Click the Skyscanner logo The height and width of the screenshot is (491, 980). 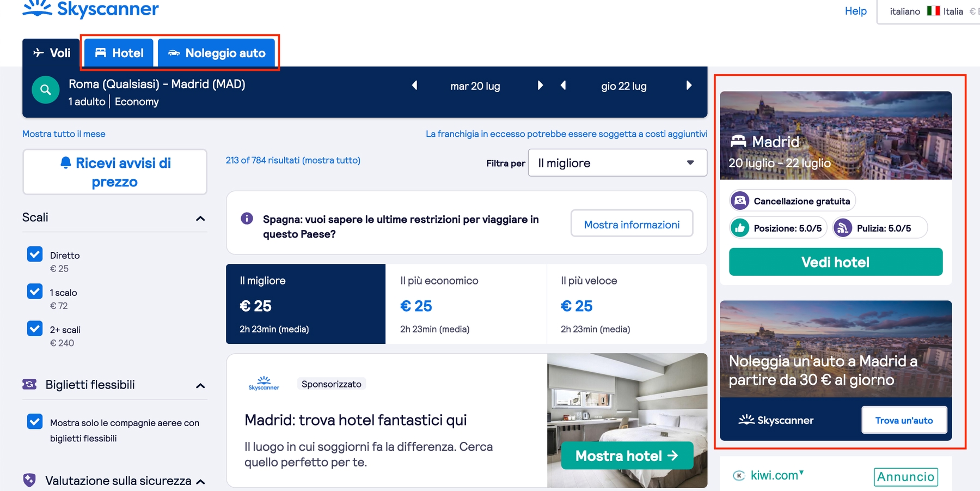click(x=90, y=8)
